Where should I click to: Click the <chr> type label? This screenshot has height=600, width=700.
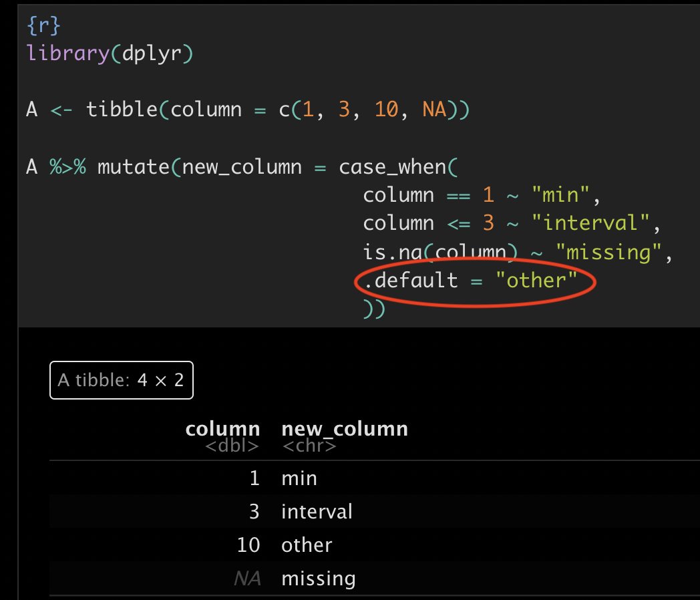click(x=309, y=446)
